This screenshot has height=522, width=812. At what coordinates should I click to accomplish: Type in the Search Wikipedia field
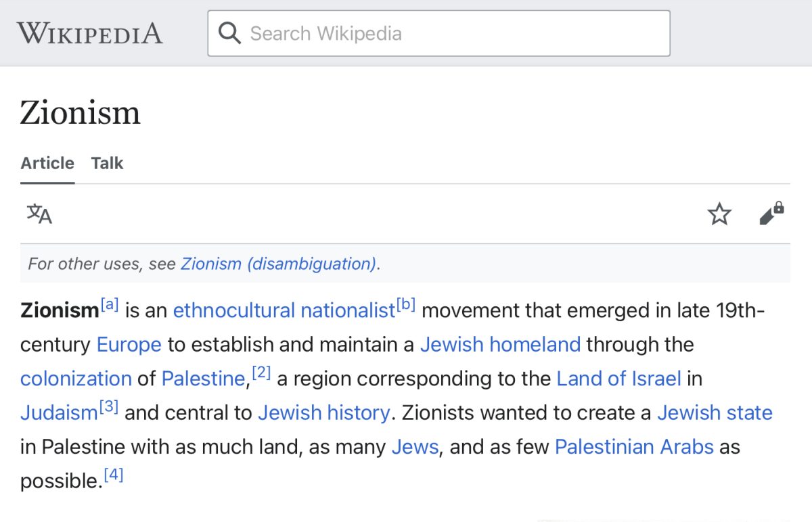coord(453,33)
